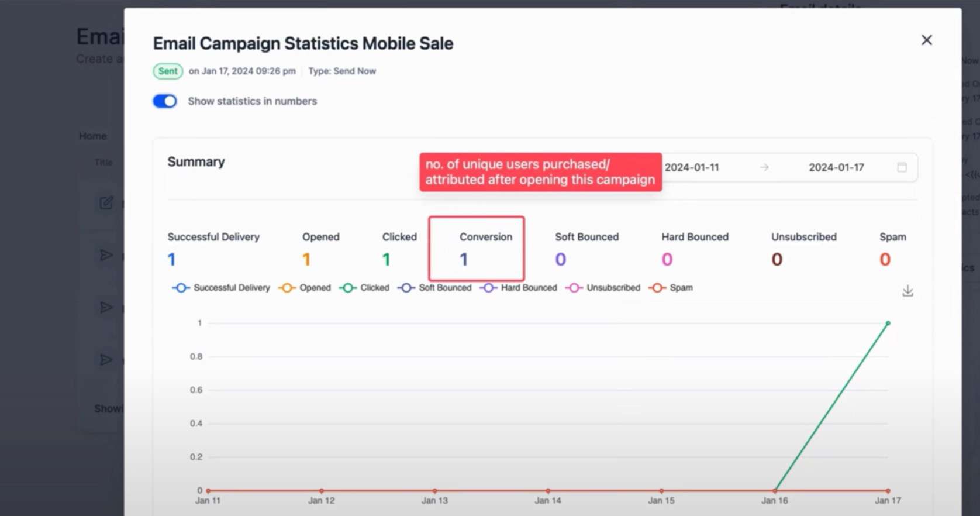Click the Conversion statistic card
The width and height of the screenshot is (980, 516).
[x=476, y=249]
